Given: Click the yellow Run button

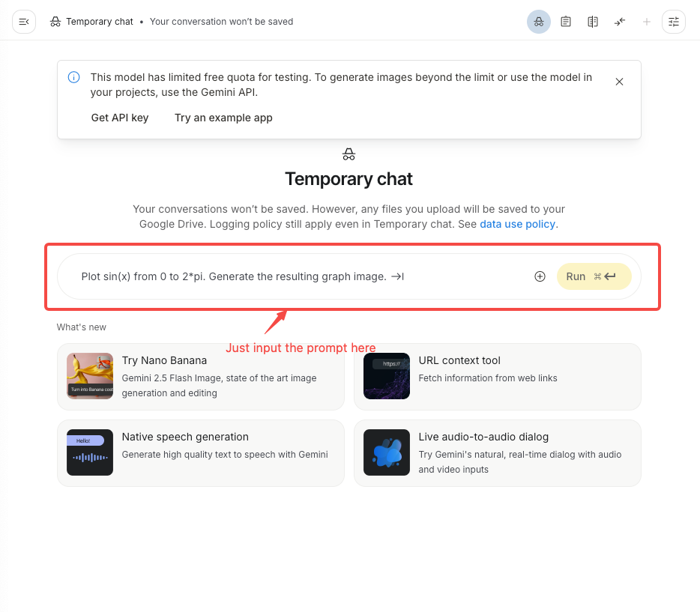Looking at the screenshot, I should point(594,276).
